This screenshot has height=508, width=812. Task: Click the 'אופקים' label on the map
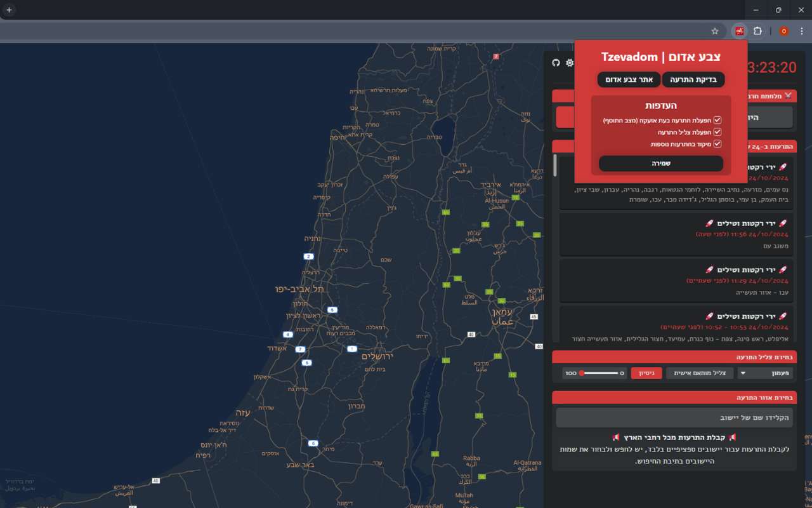click(270, 453)
